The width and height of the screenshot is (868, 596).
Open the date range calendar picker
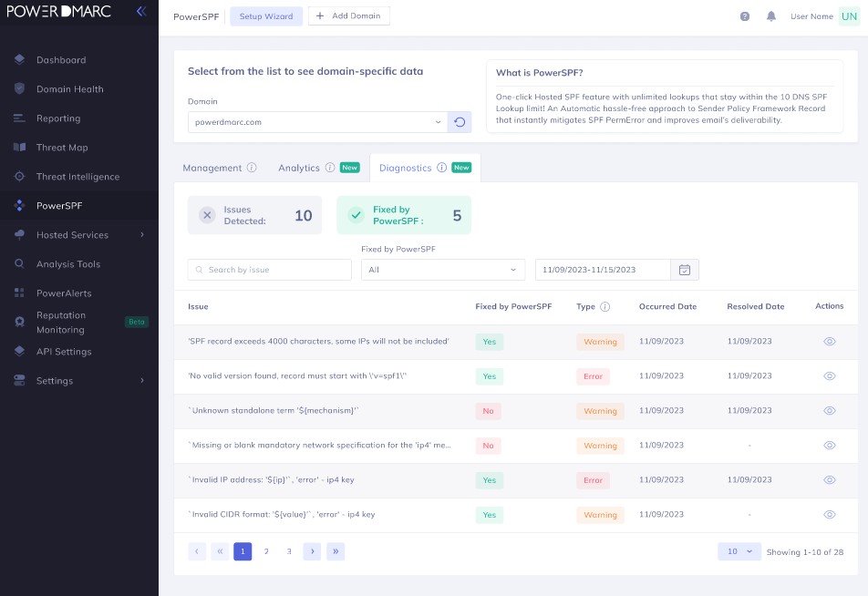[x=685, y=270]
